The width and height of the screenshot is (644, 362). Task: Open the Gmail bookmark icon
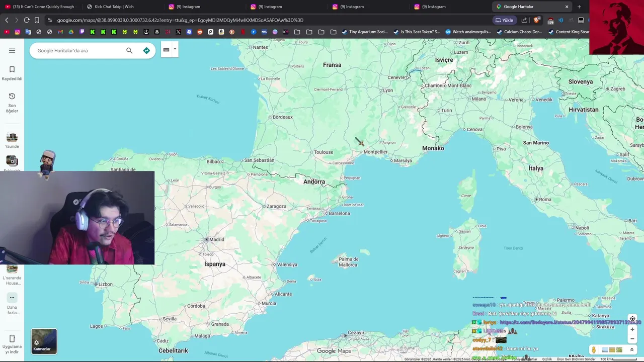pyautogui.click(x=60, y=32)
